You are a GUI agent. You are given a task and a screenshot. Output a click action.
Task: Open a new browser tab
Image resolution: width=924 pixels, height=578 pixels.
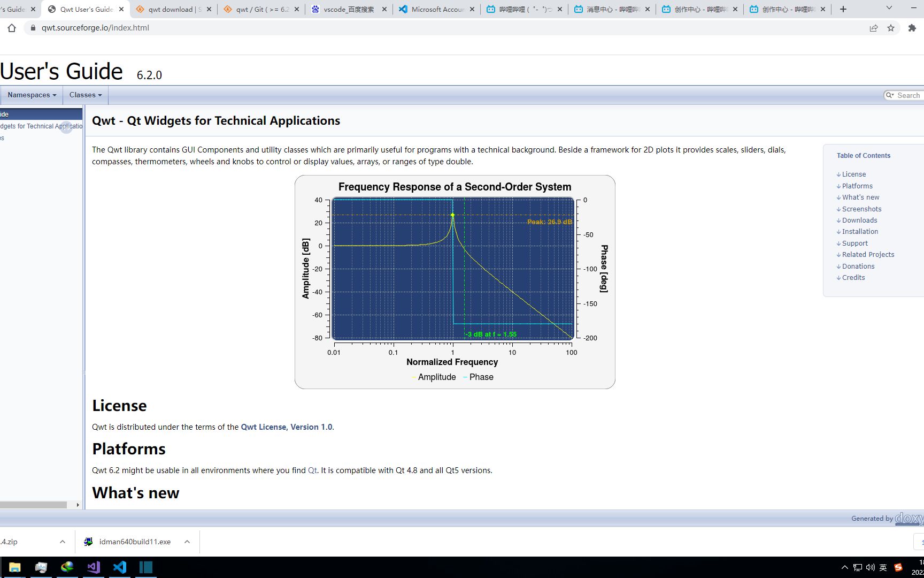[x=843, y=9]
